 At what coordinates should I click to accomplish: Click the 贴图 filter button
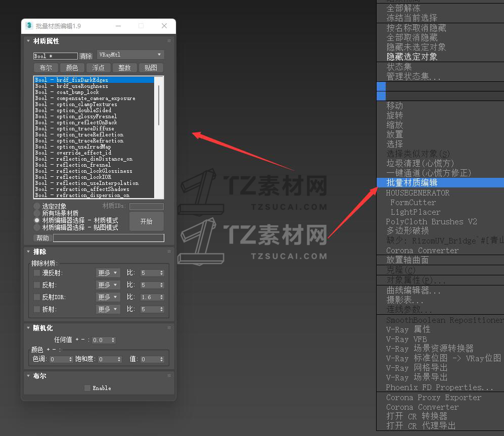pyautogui.click(x=151, y=68)
